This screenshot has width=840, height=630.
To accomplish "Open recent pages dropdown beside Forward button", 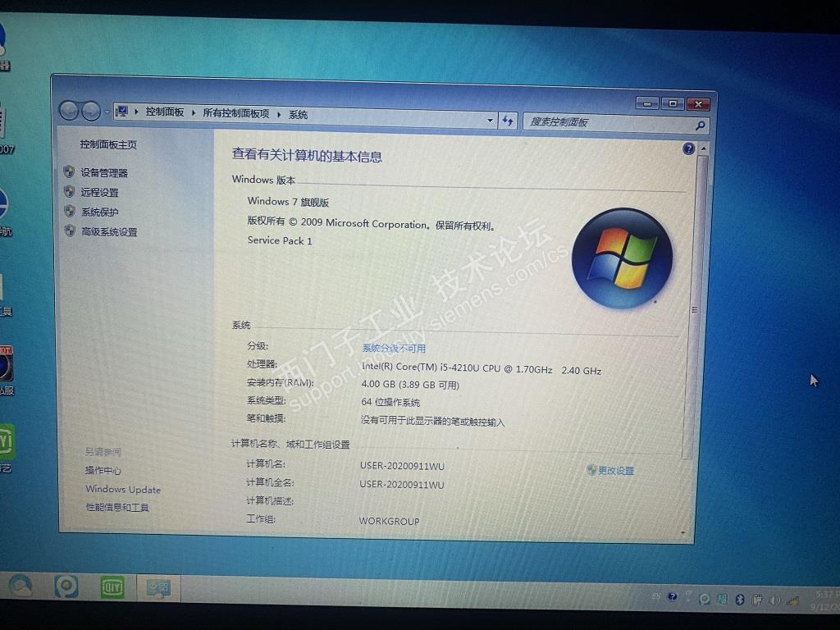I will pyautogui.click(x=106, y=112).
